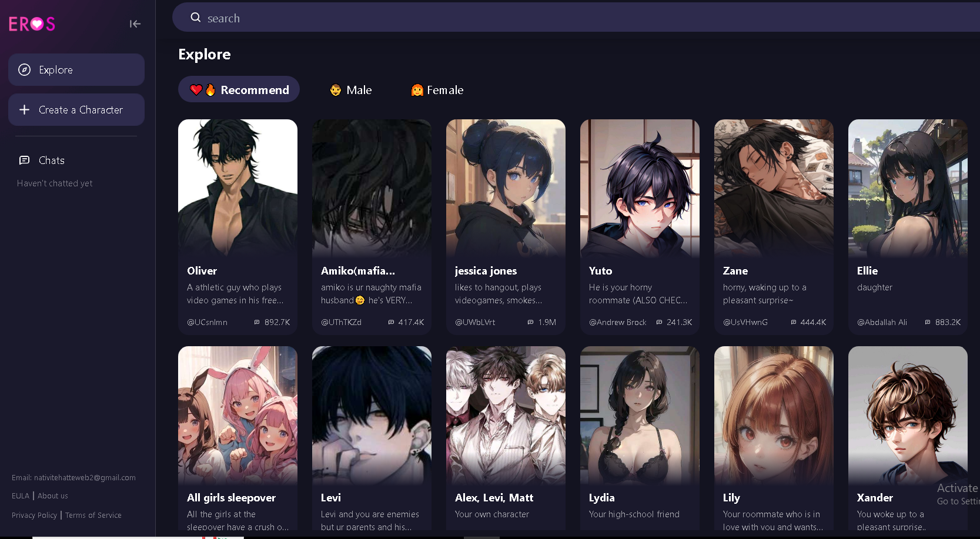Open Create a Character button
Image resolution: width=980 pixels, height=539 pixels.
pyautogui.click(x=76, y=110)
